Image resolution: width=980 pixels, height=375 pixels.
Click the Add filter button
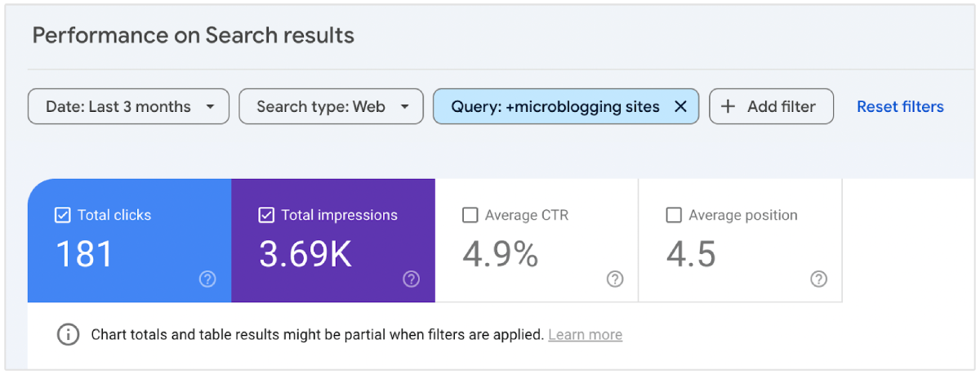click(x=771, y=106)
